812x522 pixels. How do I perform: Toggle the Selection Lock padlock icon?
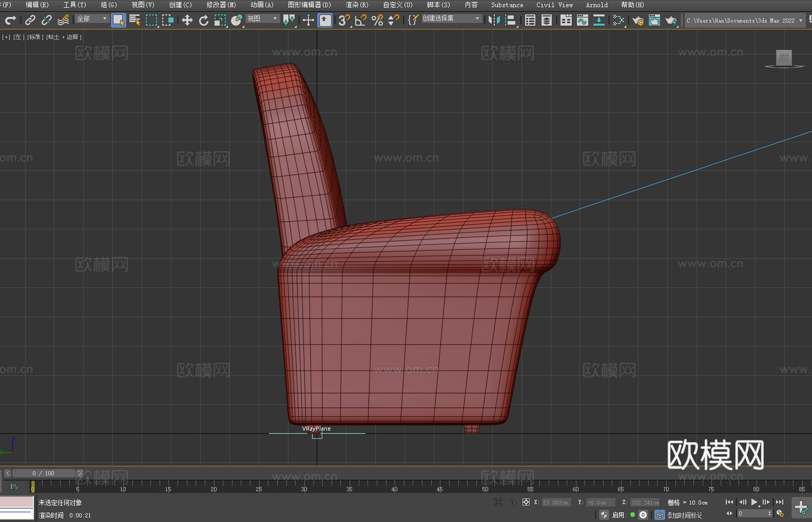512,502
